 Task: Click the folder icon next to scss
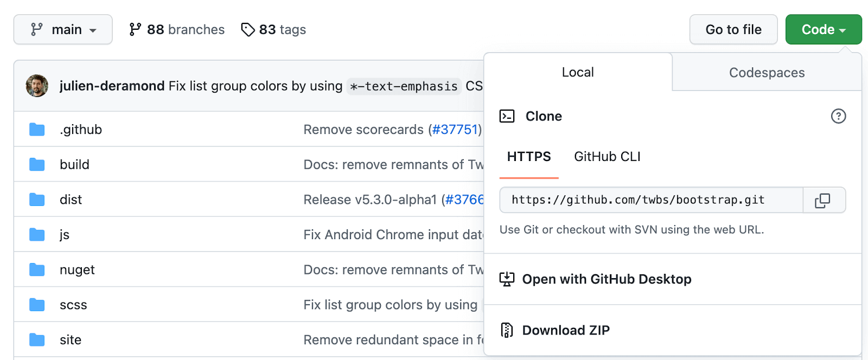click(x=37, y=305)
